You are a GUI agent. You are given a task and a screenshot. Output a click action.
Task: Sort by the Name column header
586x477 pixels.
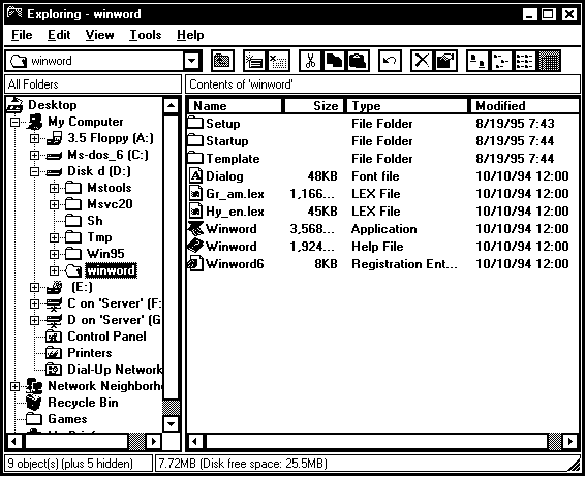click(x=235, y=106)
